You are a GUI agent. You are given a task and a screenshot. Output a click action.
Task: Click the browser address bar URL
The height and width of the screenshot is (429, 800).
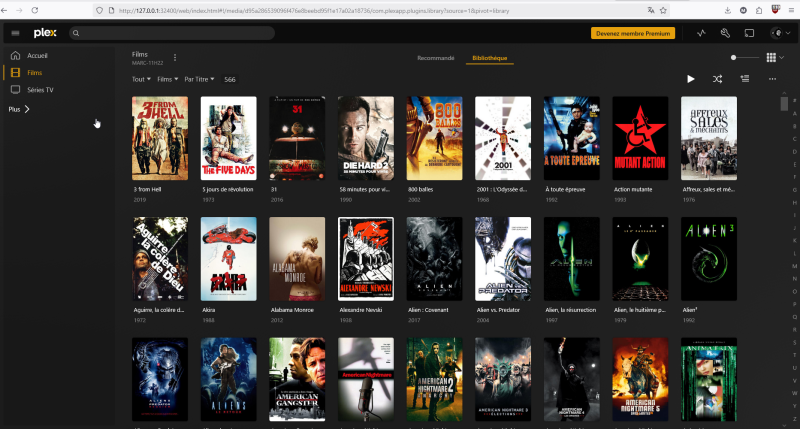coord(314,11)
